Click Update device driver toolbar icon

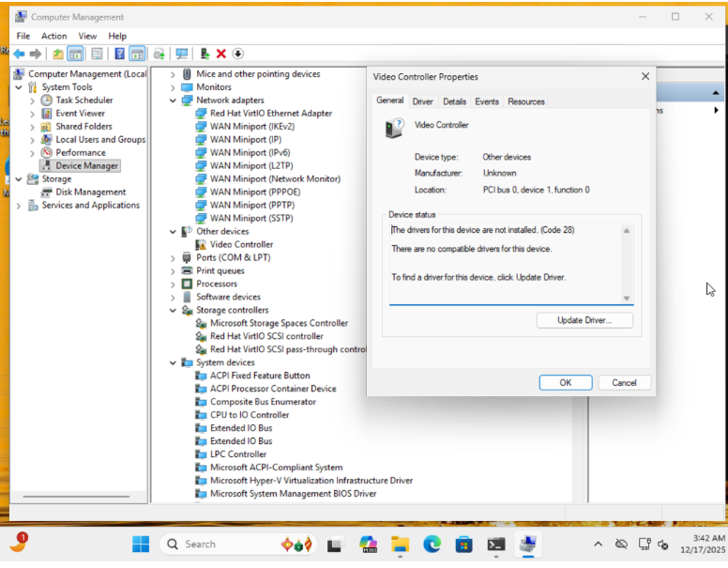coord(205,54)
